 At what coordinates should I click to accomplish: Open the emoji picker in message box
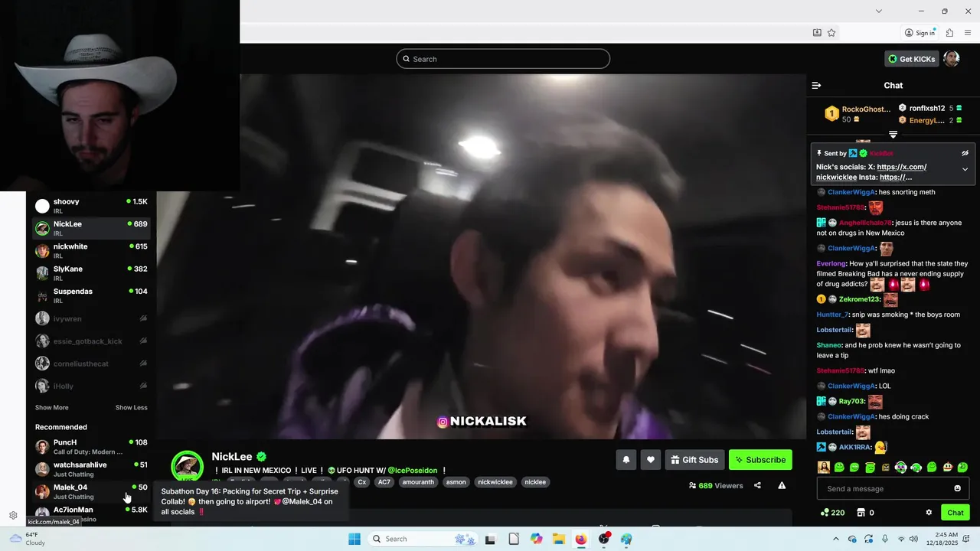(x=957, y=488)
